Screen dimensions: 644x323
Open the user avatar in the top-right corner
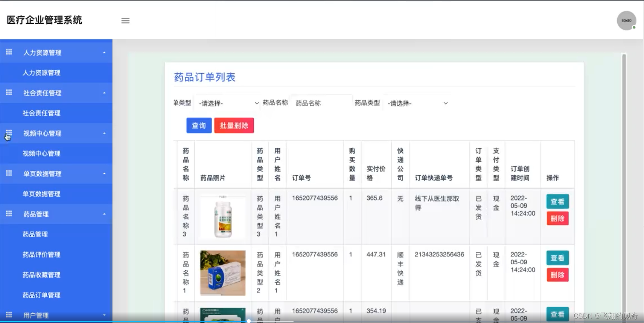click(x=626, y=20)
